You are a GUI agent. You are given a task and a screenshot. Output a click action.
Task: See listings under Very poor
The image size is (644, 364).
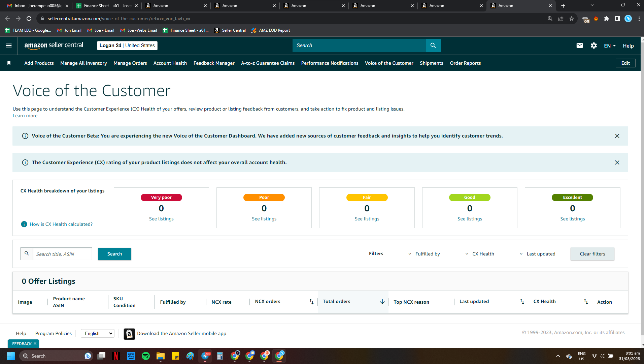(161, 219)
